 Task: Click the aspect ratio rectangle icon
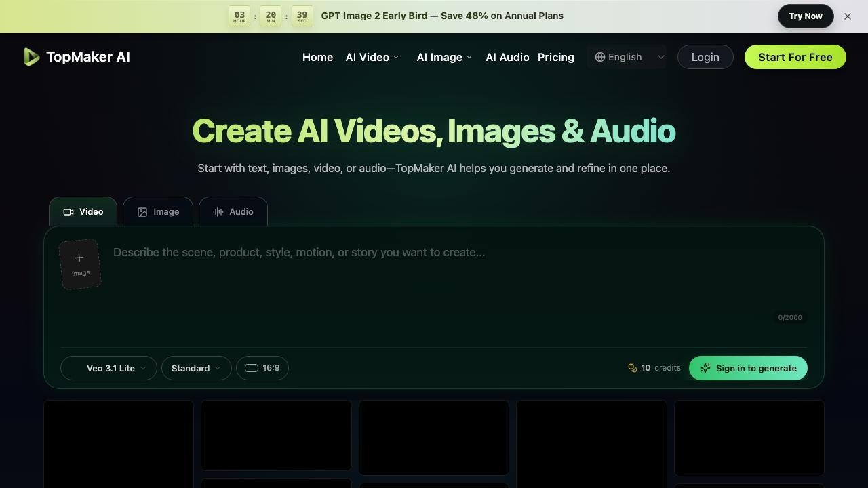(252, 368)
